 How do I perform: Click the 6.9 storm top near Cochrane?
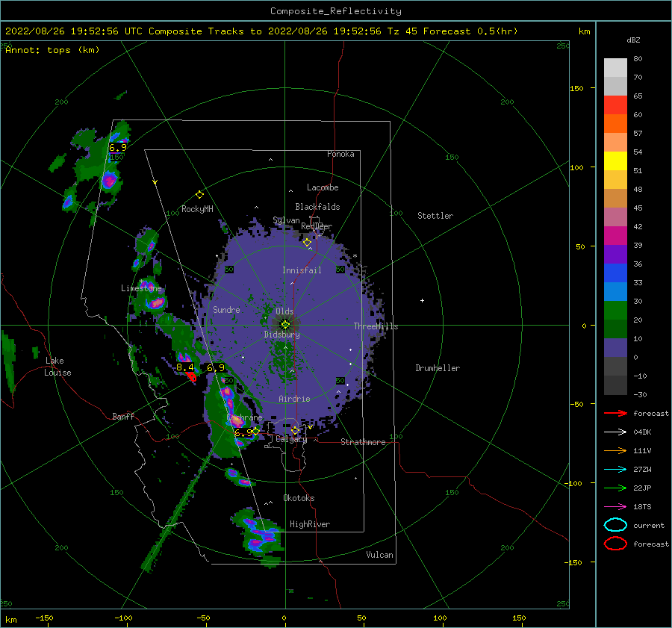point(243,433)
